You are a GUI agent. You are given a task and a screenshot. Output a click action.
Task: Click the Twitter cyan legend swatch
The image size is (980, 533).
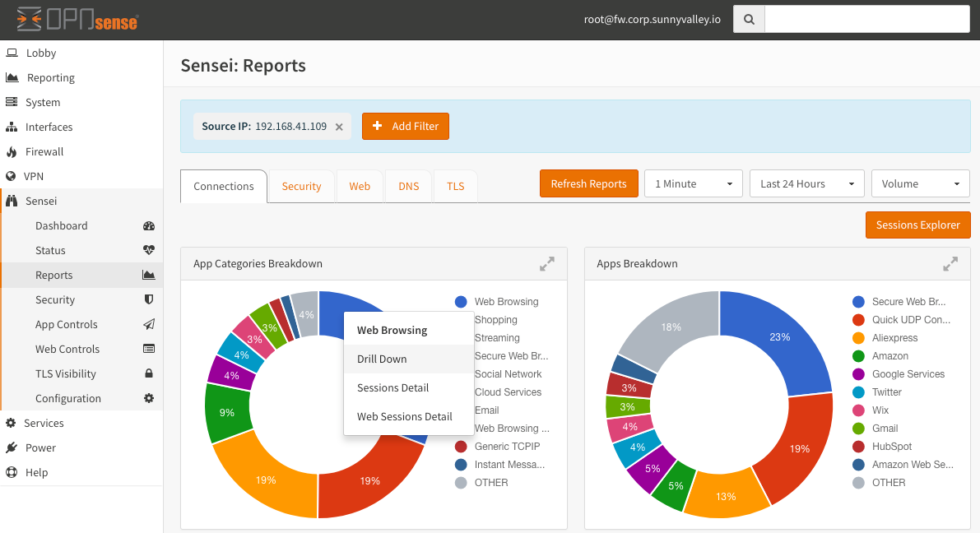[x=858, y=392]
